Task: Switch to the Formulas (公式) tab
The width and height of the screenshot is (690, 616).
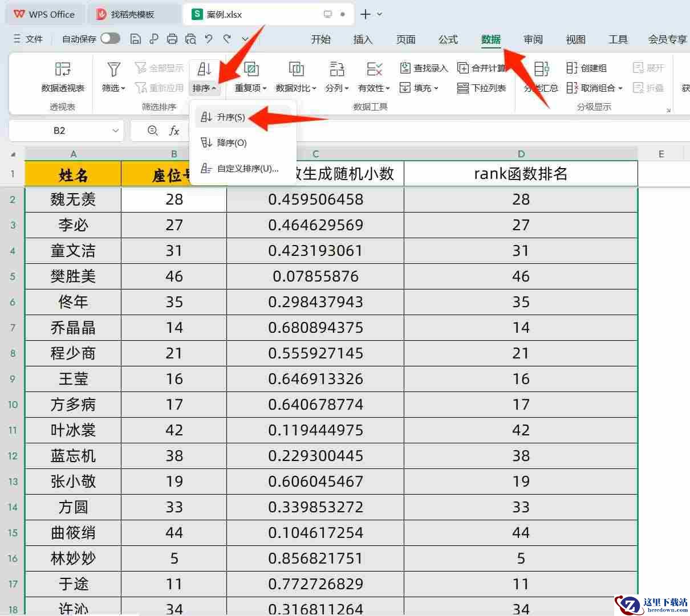Action: point(448,39)
